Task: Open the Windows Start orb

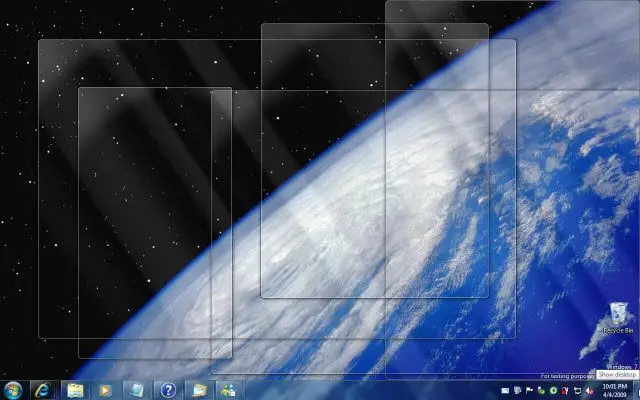Action: tap(13, 390)
